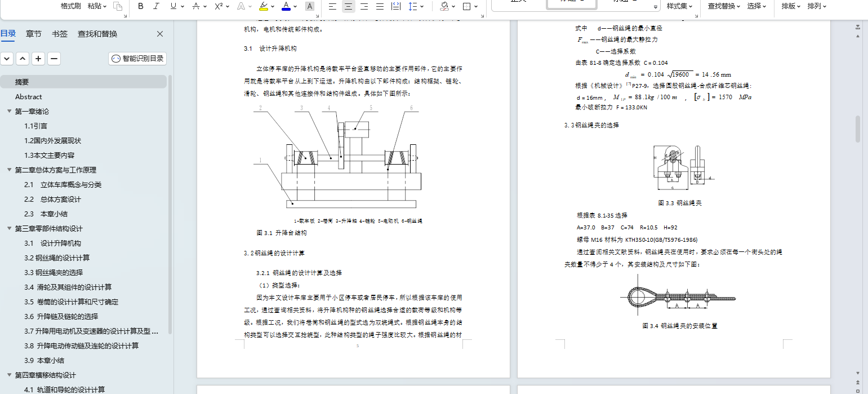Collapse 第一章绪论 tree node

pyautogui.click(x=9, y=112)
